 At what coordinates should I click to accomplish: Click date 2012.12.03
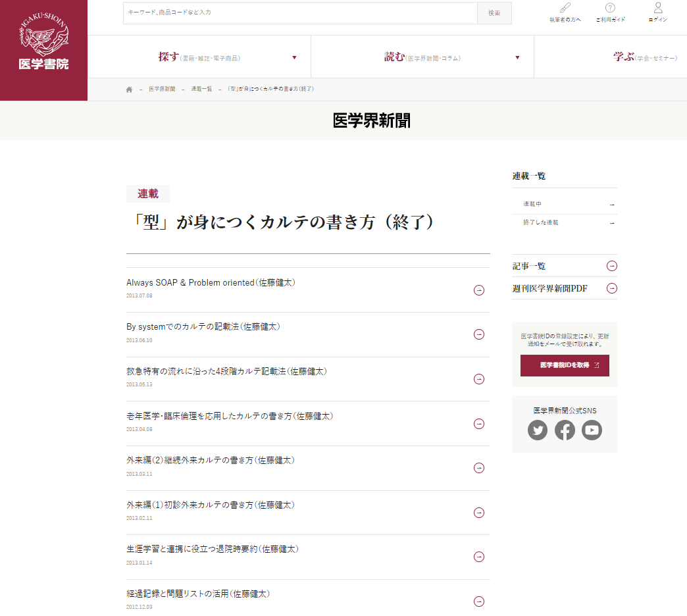click(140, 607)
